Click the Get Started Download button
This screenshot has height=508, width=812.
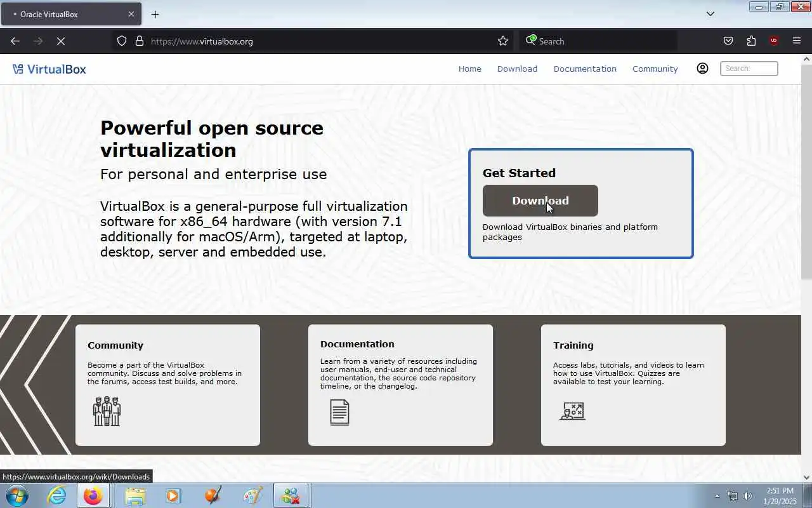tap(540, 201)
